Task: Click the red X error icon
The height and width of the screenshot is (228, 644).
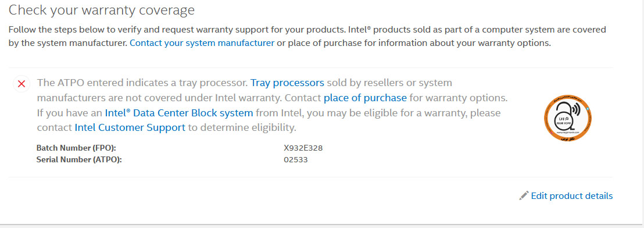Action: click(22, 84)
